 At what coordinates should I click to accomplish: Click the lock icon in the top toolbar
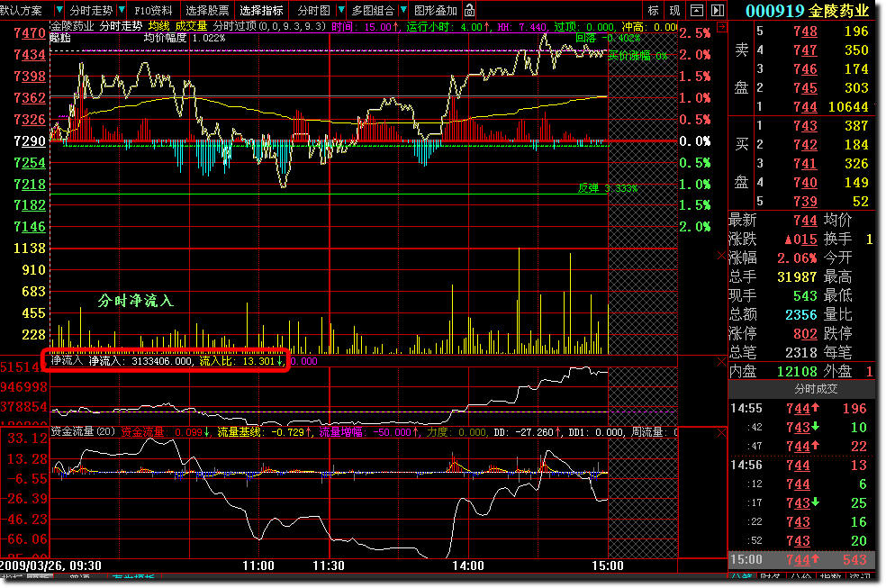click(469, 10)
